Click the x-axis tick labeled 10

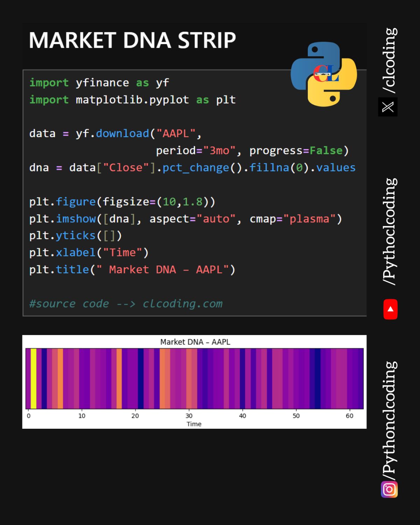[82, 415]
